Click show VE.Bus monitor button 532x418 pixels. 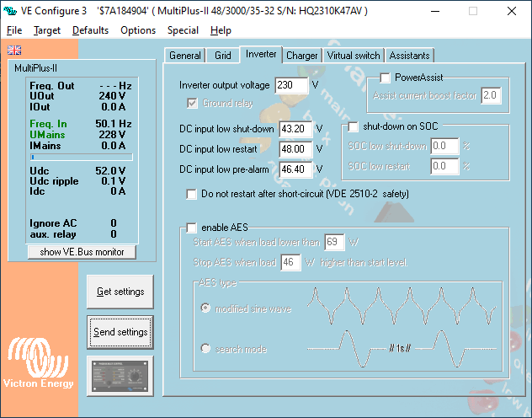(x=82, y=252)
